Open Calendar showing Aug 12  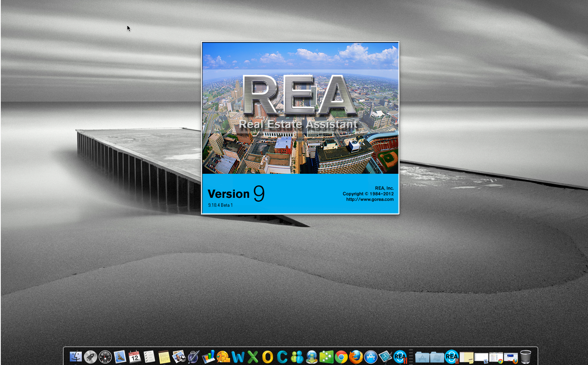click(135, 356)
